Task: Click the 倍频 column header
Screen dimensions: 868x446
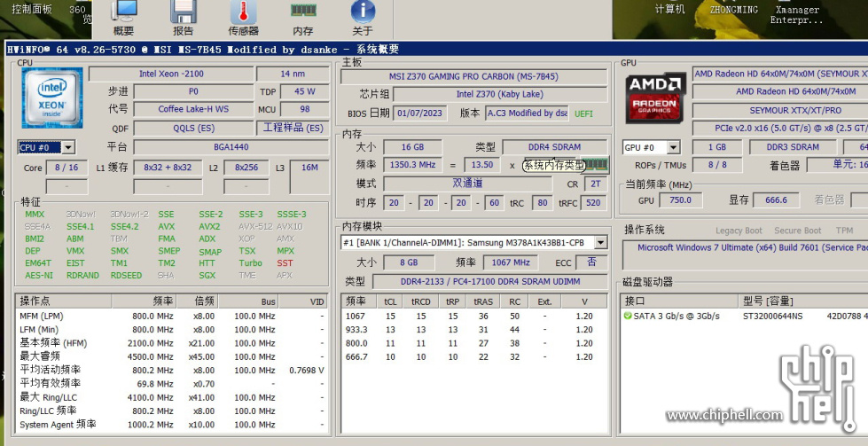Action: (198, 301)
